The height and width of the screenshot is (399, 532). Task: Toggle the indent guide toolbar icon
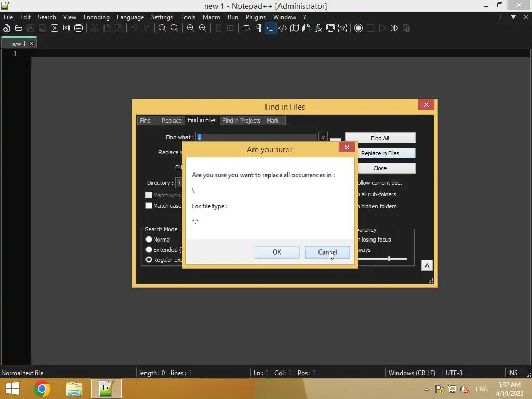(x=271, y=28)
